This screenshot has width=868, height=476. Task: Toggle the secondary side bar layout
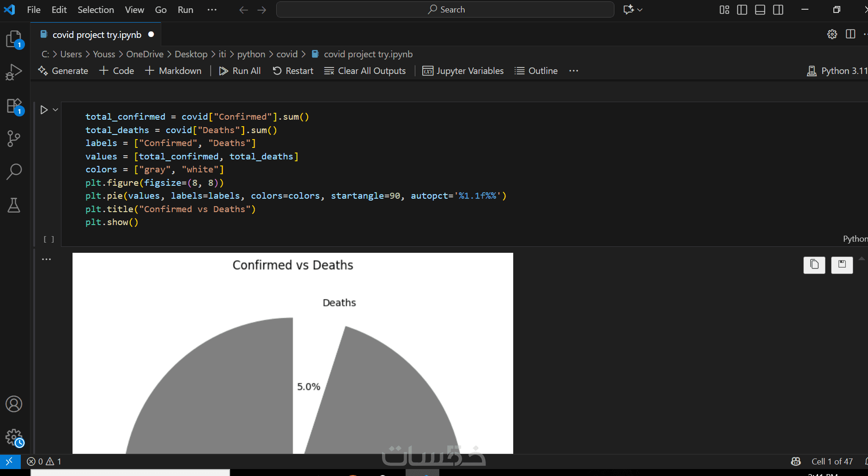[x=778, y=10]
